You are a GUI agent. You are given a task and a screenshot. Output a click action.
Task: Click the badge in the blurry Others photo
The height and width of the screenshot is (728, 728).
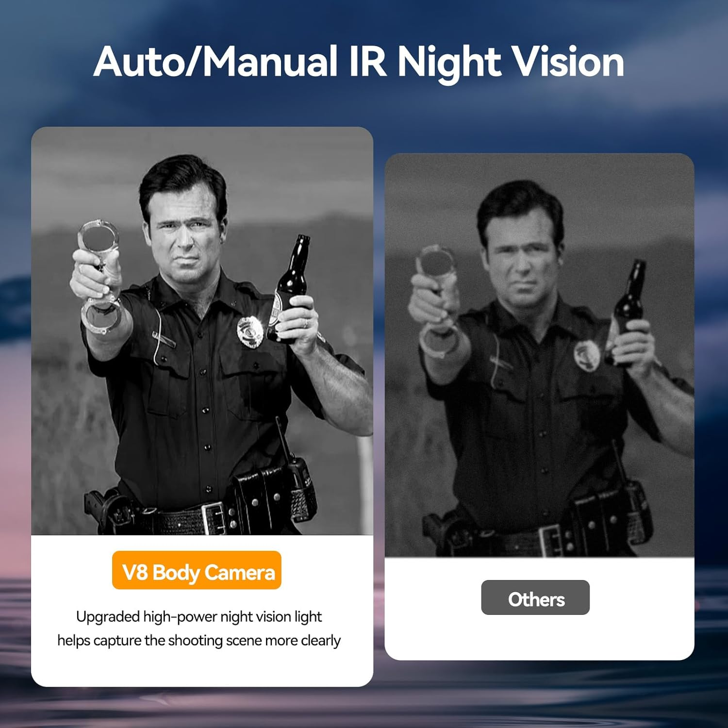point(586,355)
